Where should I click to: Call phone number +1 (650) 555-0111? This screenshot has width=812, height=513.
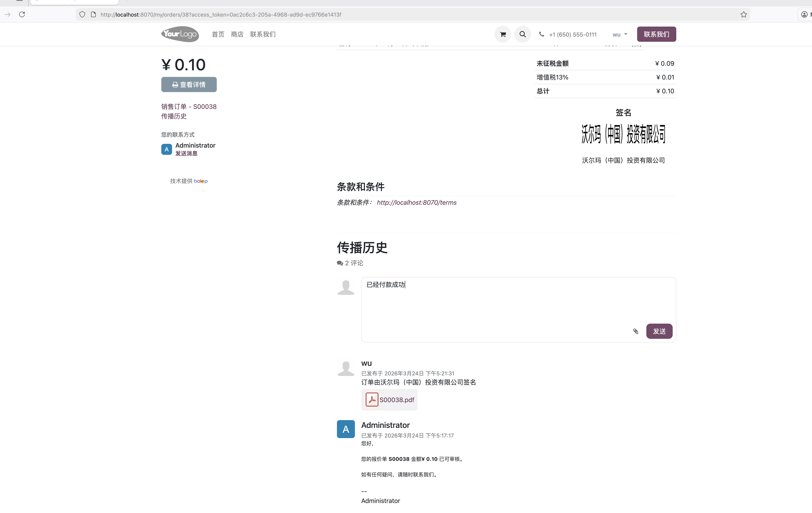[x=573, y=34]
